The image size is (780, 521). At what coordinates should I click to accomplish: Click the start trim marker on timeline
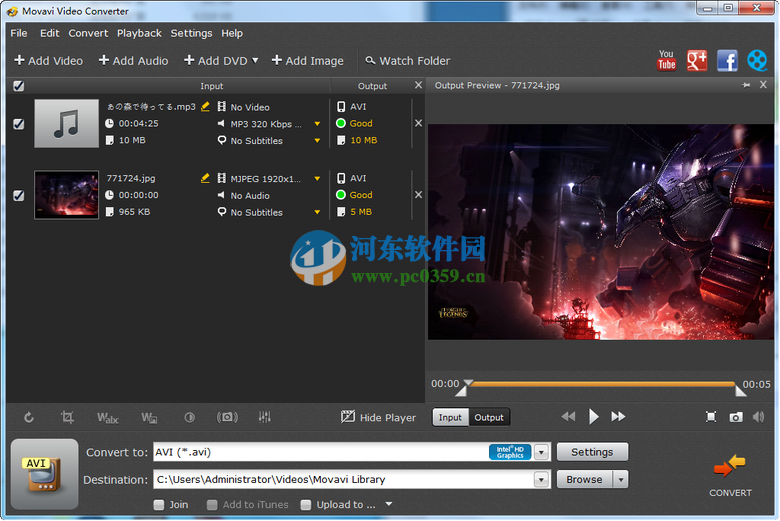(x=462, y=390)
